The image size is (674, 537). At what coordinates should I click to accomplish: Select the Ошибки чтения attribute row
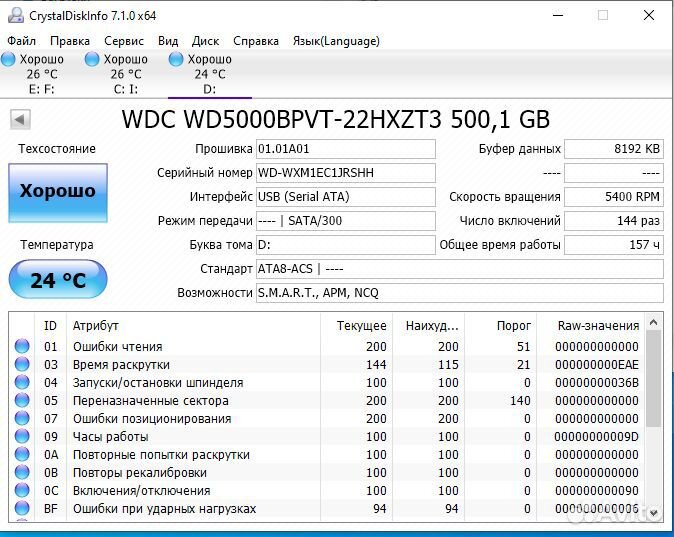tap(328, 347)
